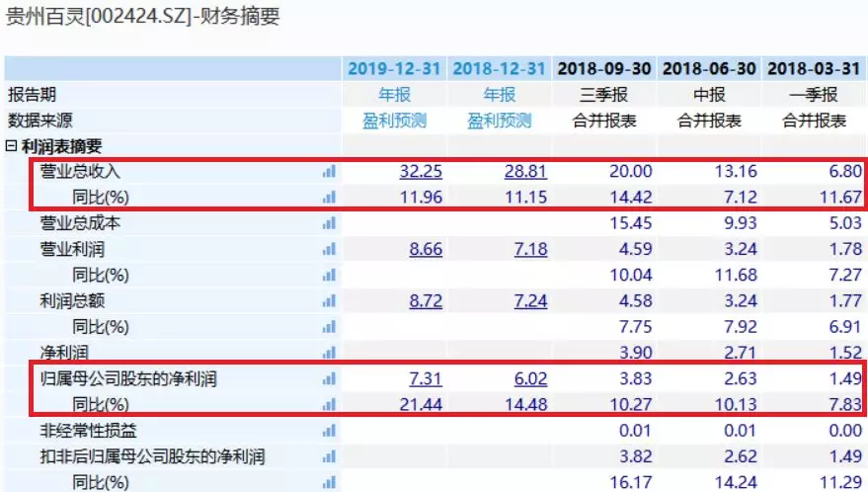Click the title 贵州百灵[002424.SZ]-财务摘要

(142, 16)
